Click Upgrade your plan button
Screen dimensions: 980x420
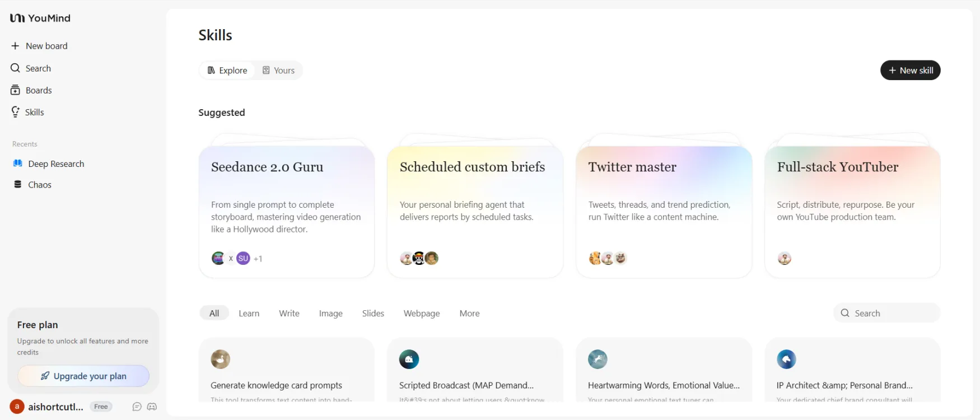coord(83,376)
